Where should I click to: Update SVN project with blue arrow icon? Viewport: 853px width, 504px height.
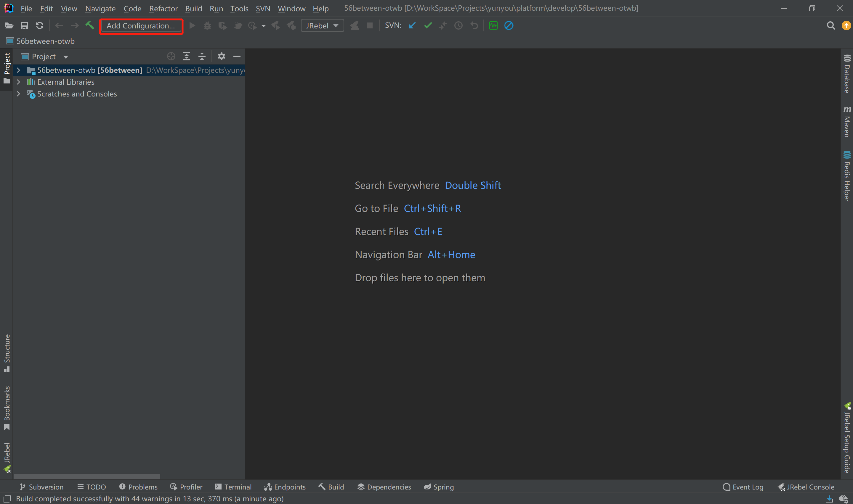pyautogui.click(x=412, y=25)
